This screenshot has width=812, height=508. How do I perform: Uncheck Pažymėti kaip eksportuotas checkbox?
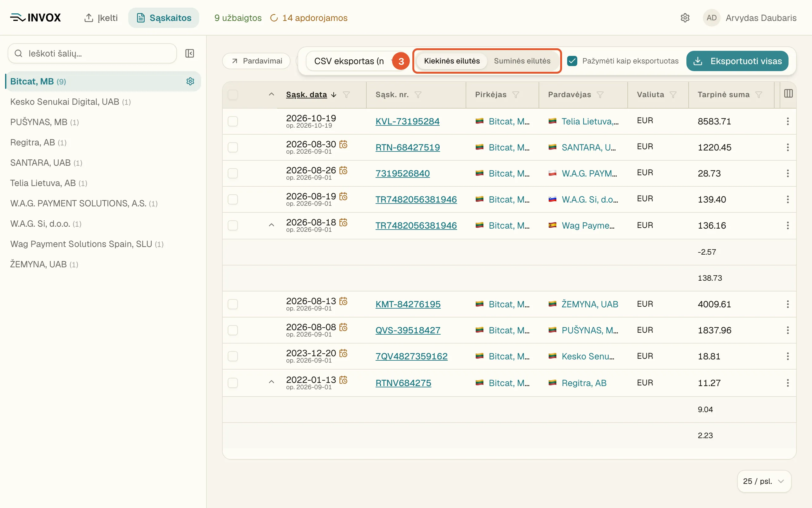click(x=572, y=61)
